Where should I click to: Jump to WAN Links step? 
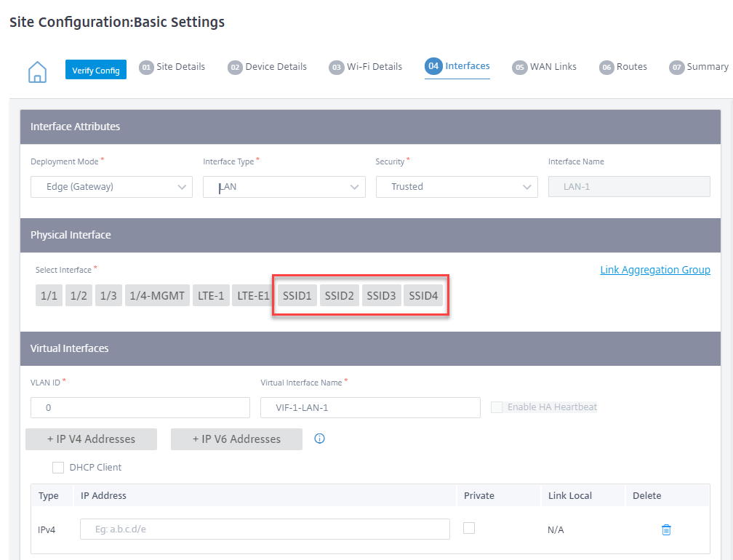tap(544, 67)
